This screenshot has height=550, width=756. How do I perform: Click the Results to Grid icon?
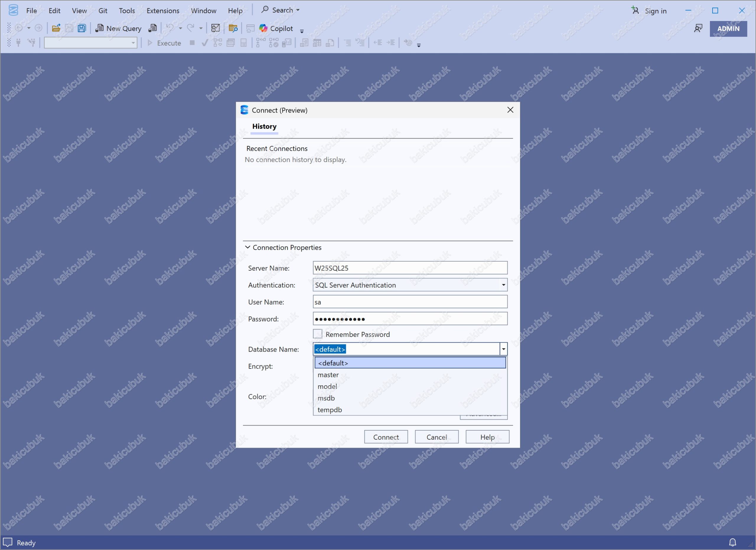[317, 43]
